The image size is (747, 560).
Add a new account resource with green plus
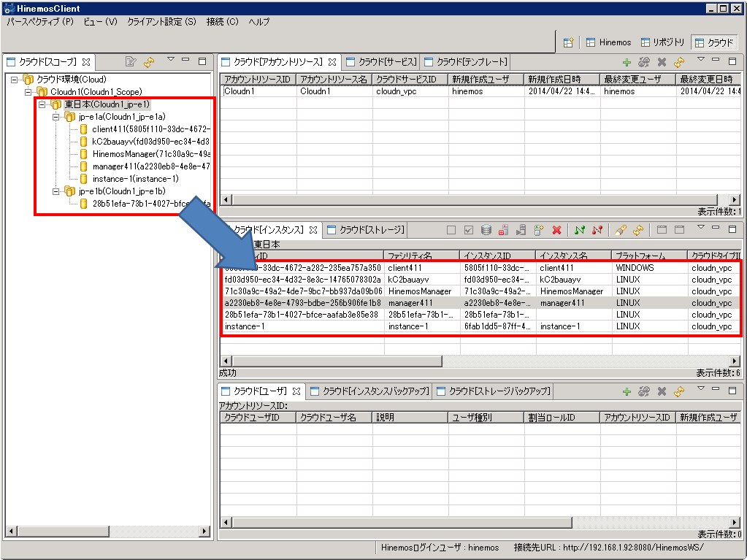tap(627, 62)
